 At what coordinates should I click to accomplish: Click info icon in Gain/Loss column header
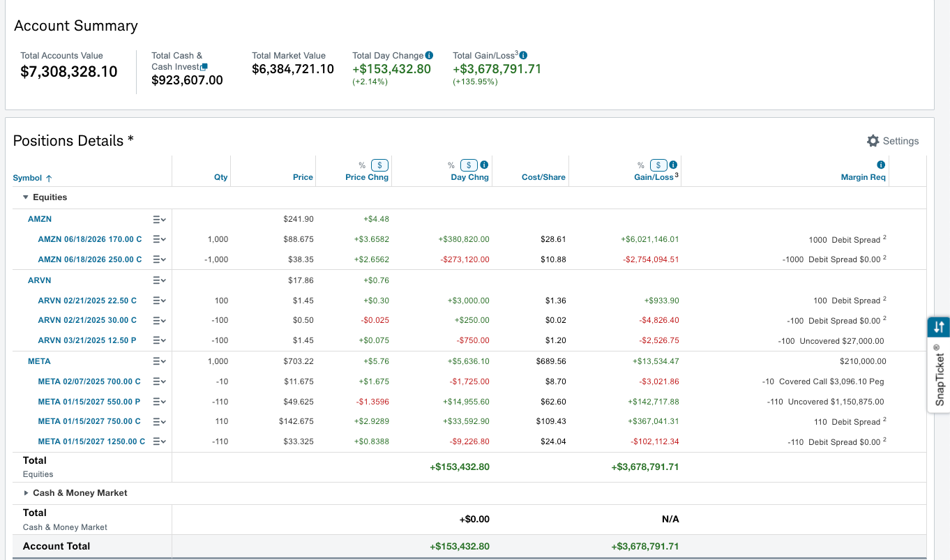click(x=673, y=165)
